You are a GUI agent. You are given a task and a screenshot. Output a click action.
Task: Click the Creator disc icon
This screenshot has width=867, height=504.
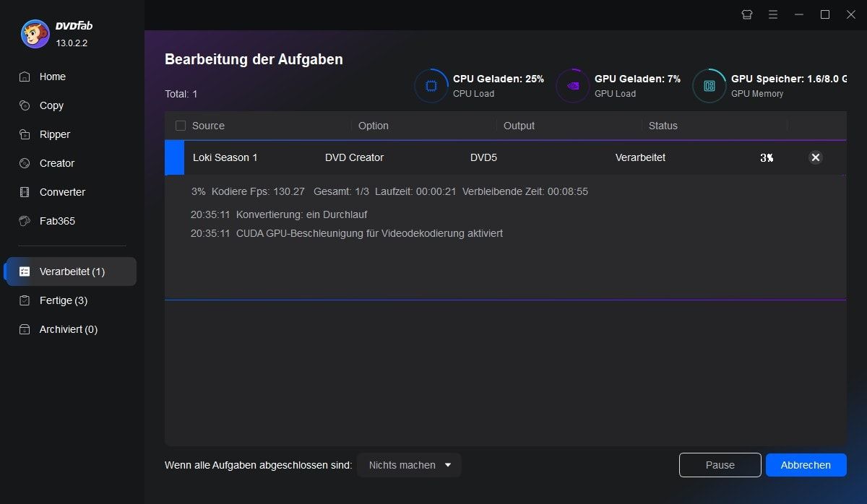pyautogui.click(x=25, y=163)
